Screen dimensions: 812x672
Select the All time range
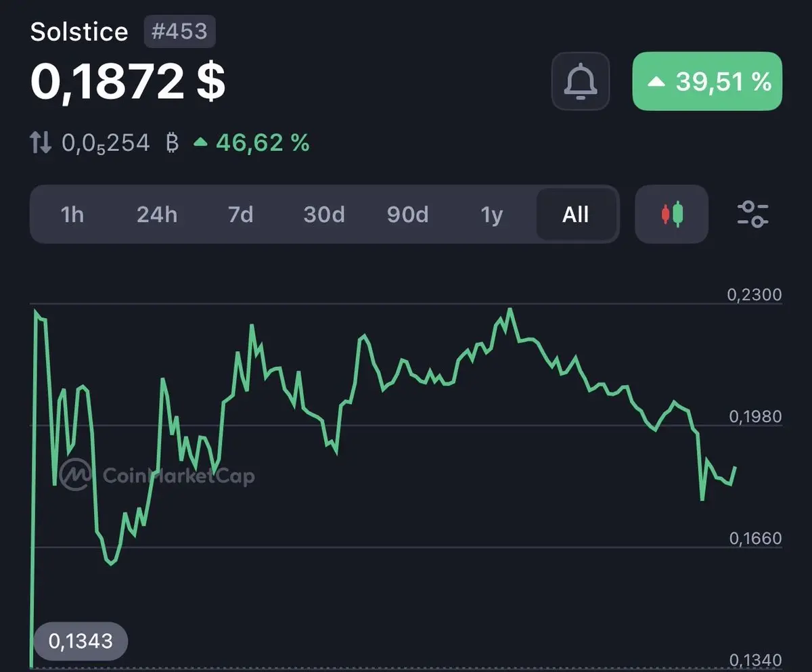tap(576, 215)
